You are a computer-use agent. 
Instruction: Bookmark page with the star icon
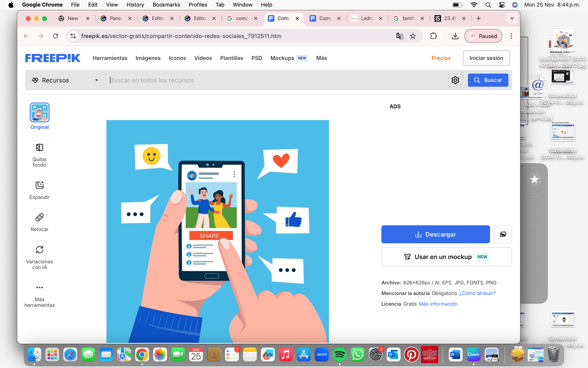413,36
